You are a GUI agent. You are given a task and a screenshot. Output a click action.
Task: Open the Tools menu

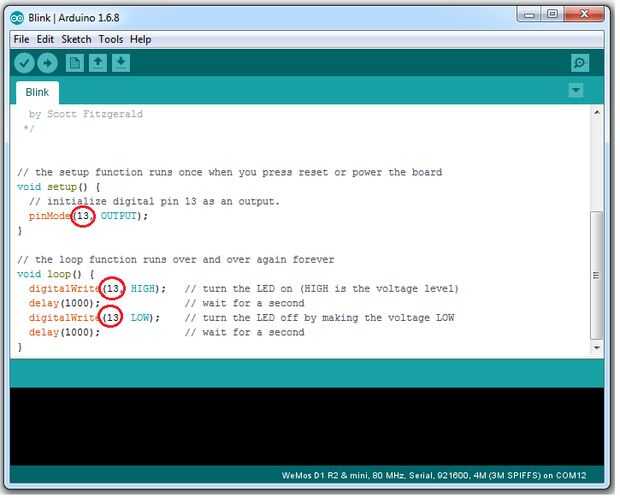[x=111, y=40]
